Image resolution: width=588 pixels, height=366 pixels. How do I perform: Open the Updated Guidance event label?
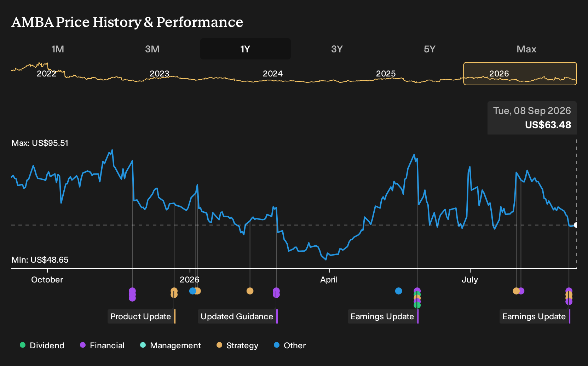238,316
